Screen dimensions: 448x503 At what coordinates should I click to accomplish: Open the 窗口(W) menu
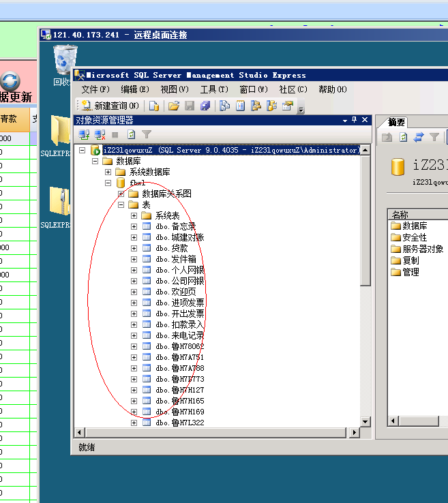[x=254, y=89]
